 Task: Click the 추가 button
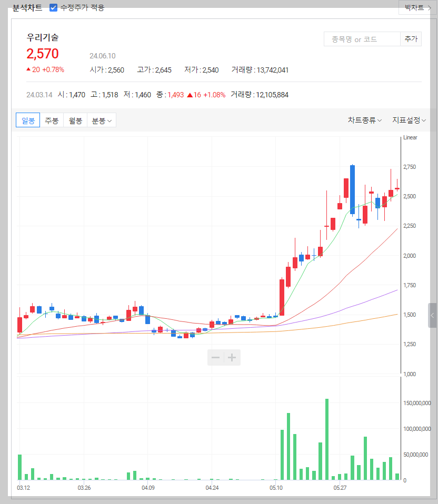coord(411,39)
